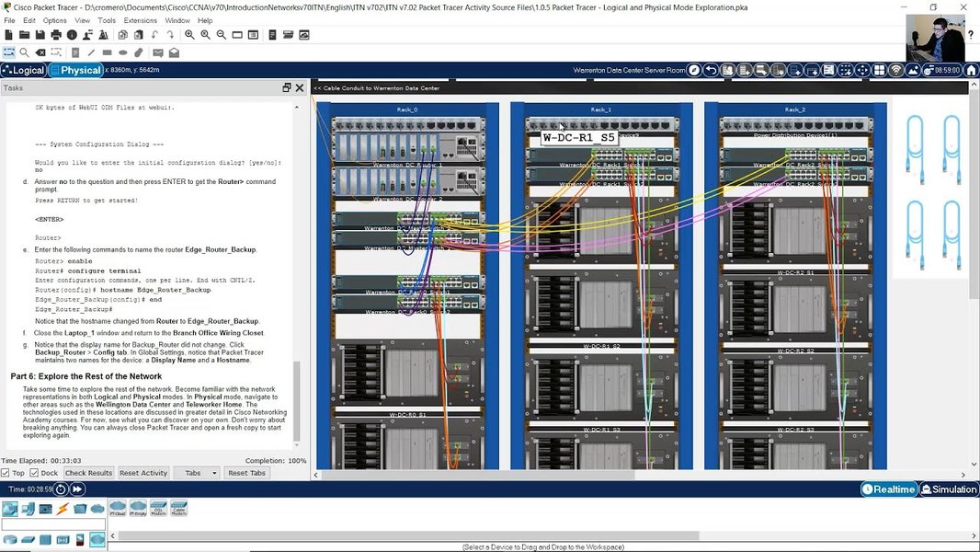The height and width of the screenshot is (552, 980).
Task: Pick the Inspect magnifier tool
Action: point(25,52)
